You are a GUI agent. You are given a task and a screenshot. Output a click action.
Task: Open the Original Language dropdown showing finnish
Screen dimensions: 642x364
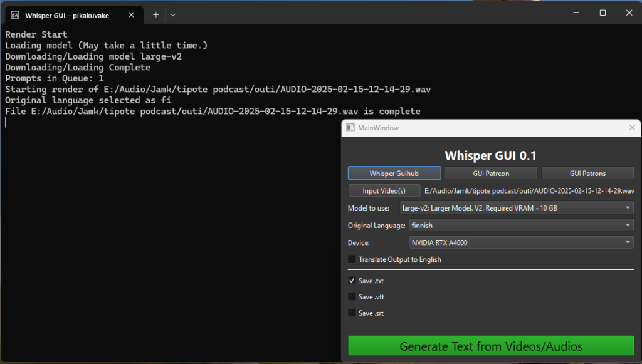point(521,226)
